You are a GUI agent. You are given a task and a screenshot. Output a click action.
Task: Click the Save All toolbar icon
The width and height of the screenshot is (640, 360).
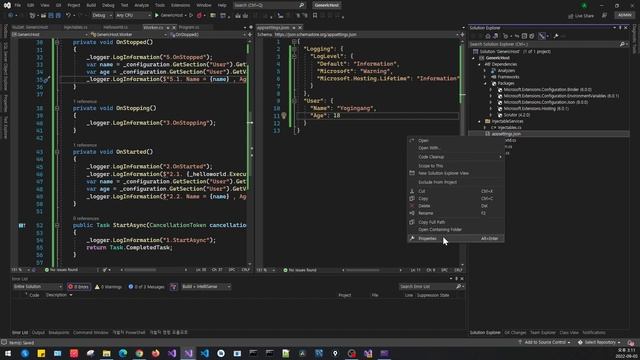click(x=58, y=16)
